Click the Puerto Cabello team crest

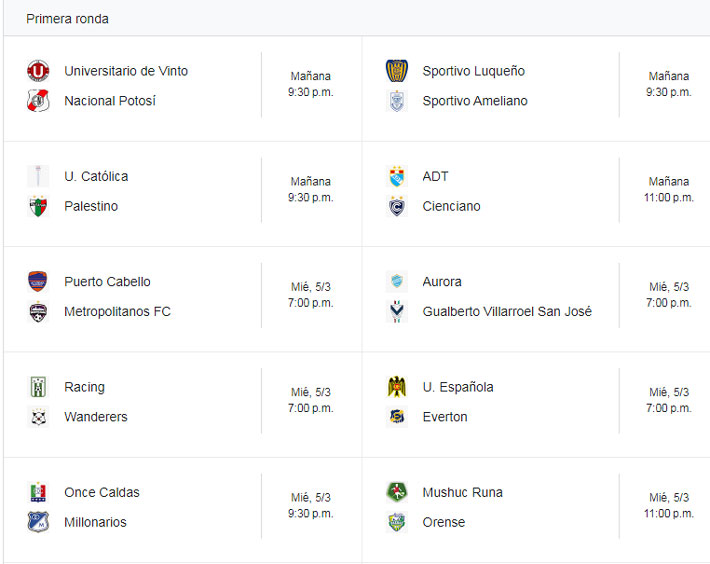(38, 282)
